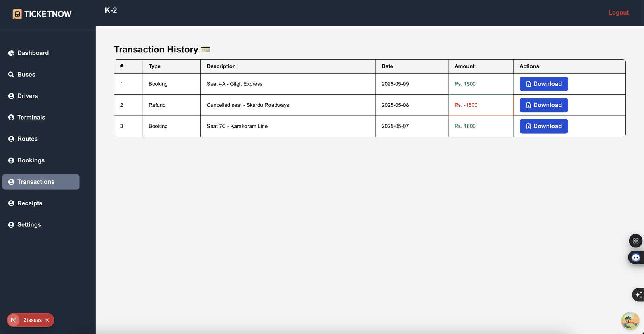Open the Routes sidebar item

coord(23,139)
